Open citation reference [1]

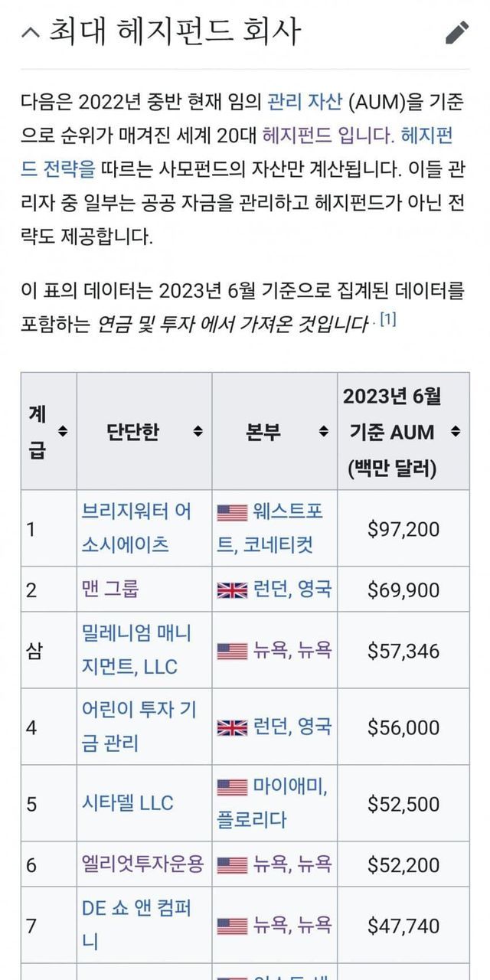(x=388, y=320)
